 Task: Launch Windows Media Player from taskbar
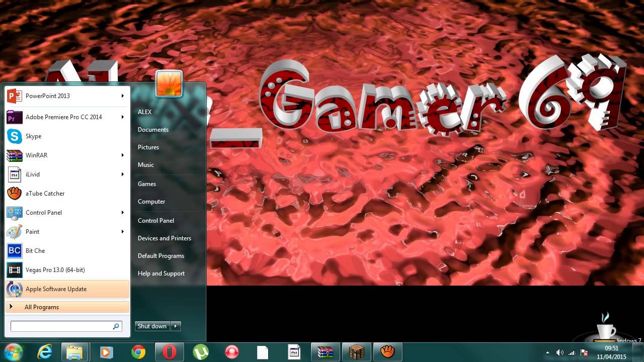pos(106,352)
